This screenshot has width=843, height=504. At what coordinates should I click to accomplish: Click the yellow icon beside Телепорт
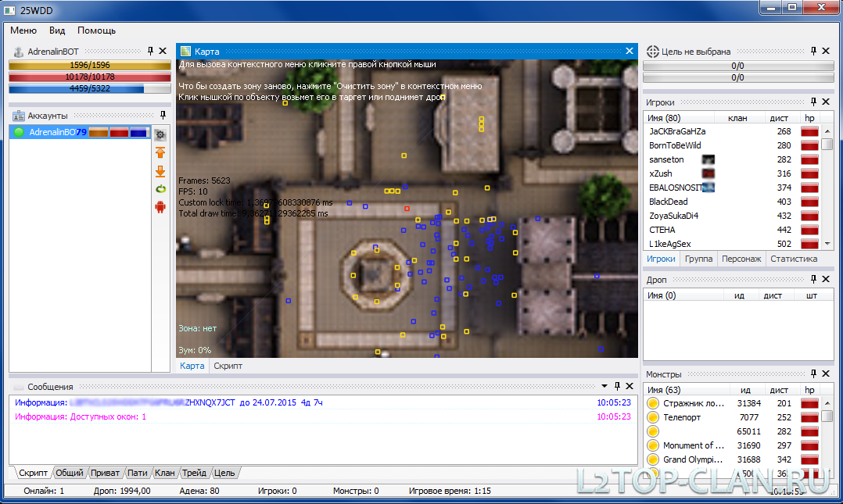[653, 417]
